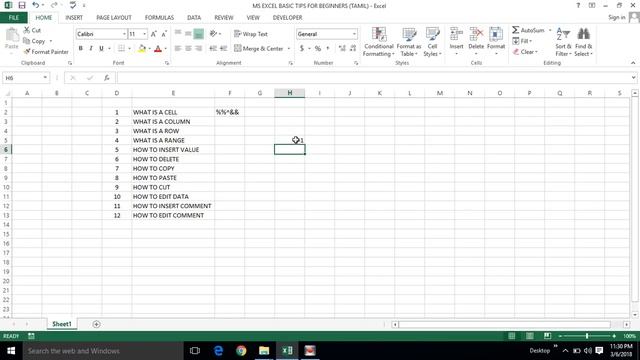Expand the formula bar

(633, 78)
